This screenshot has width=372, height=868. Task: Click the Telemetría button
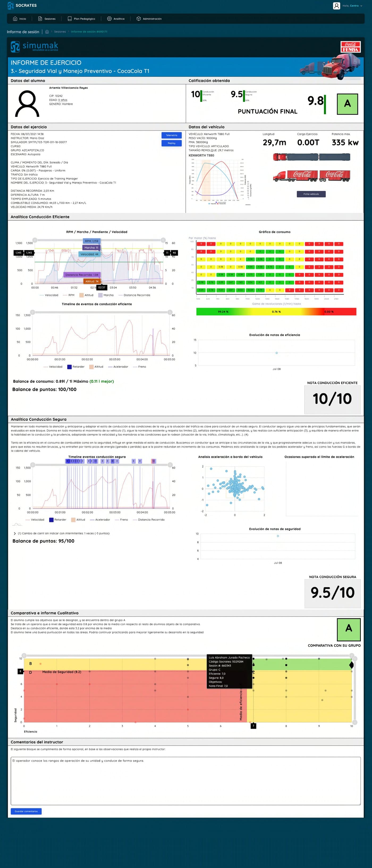coord(171,135)
